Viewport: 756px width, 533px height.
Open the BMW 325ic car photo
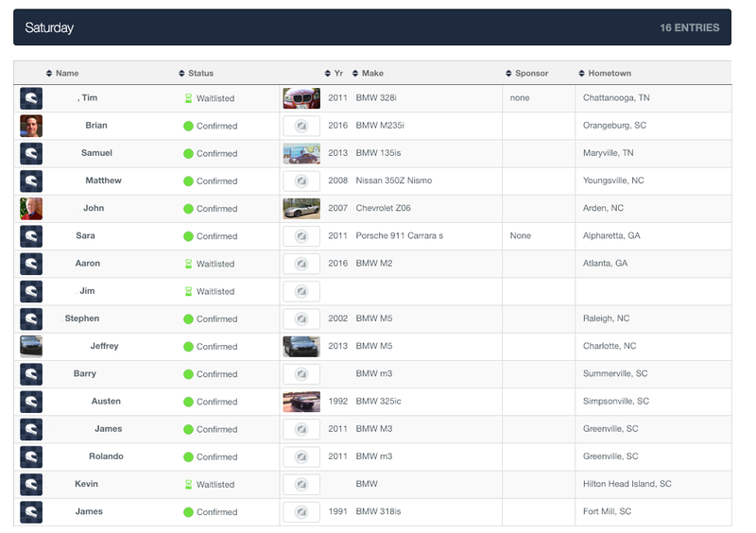point(301,402)
